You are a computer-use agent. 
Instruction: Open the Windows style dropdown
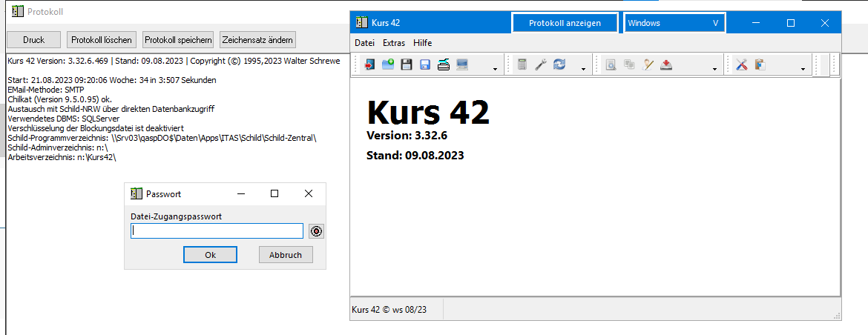[x=674, y=23]
